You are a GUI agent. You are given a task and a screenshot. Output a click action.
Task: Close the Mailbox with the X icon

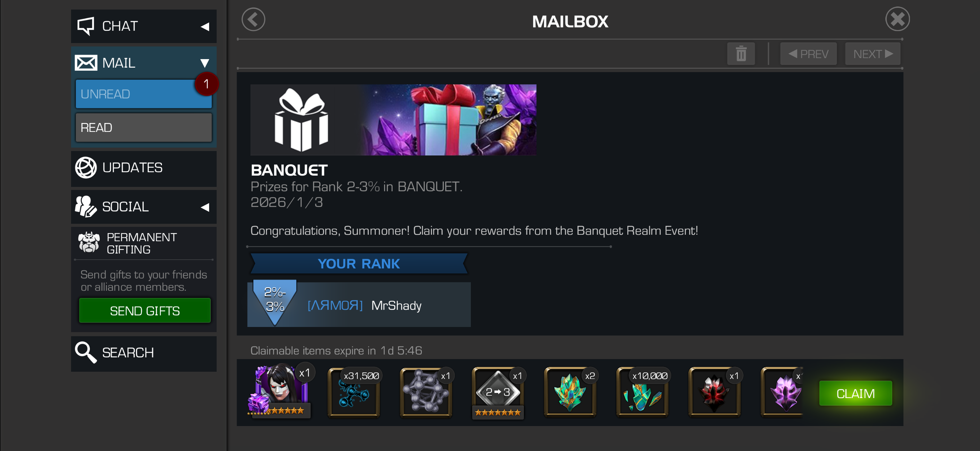[897, 19]
